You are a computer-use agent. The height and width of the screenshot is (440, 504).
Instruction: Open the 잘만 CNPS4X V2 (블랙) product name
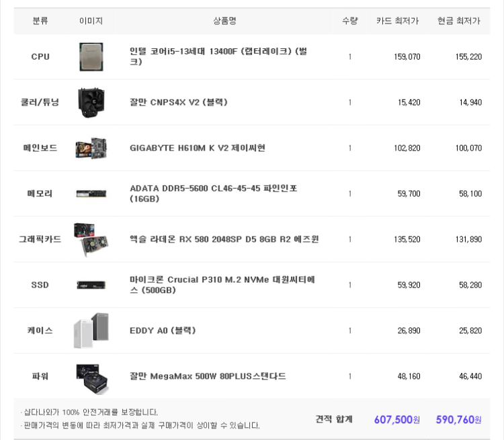pos(178,102)
